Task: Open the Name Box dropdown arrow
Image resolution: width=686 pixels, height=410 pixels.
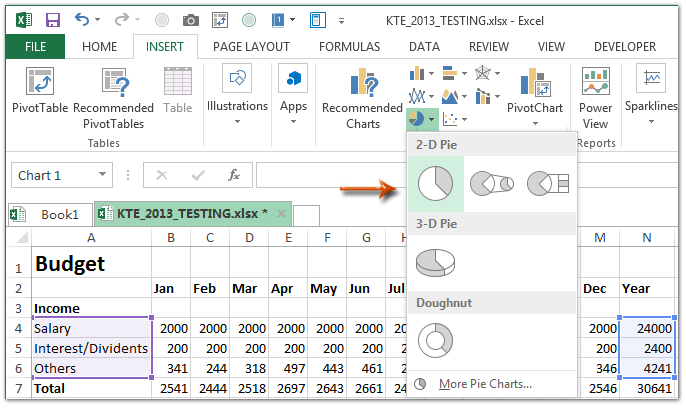Action: 102,175
